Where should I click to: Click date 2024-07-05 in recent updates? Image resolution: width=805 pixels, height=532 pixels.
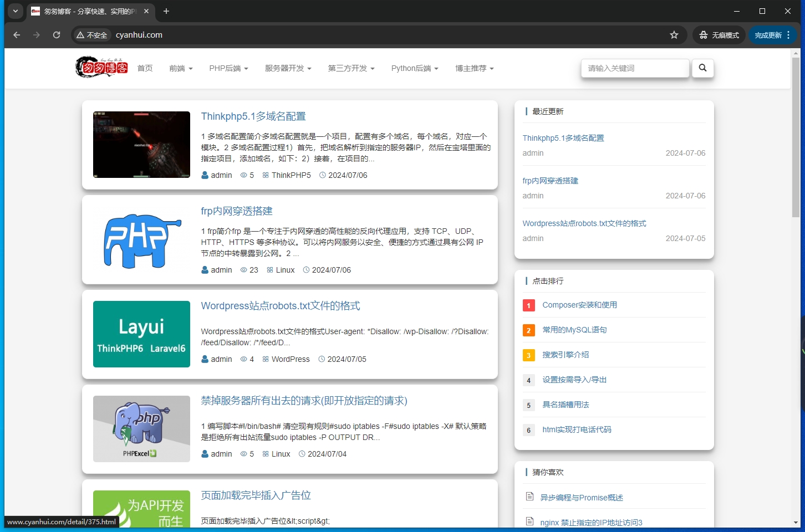685,238
